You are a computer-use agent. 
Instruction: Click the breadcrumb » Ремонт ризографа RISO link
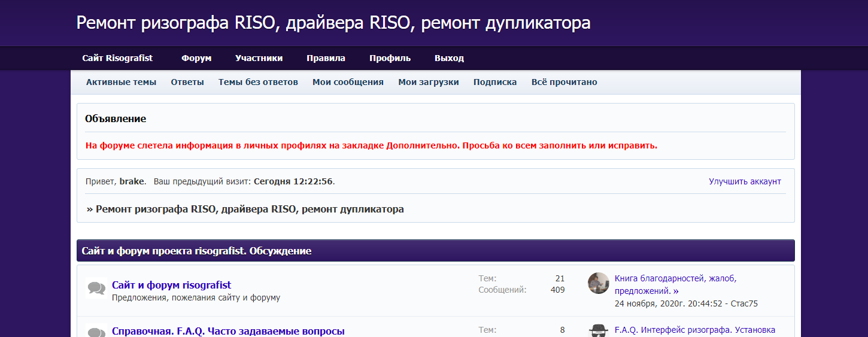click(245, 209)
